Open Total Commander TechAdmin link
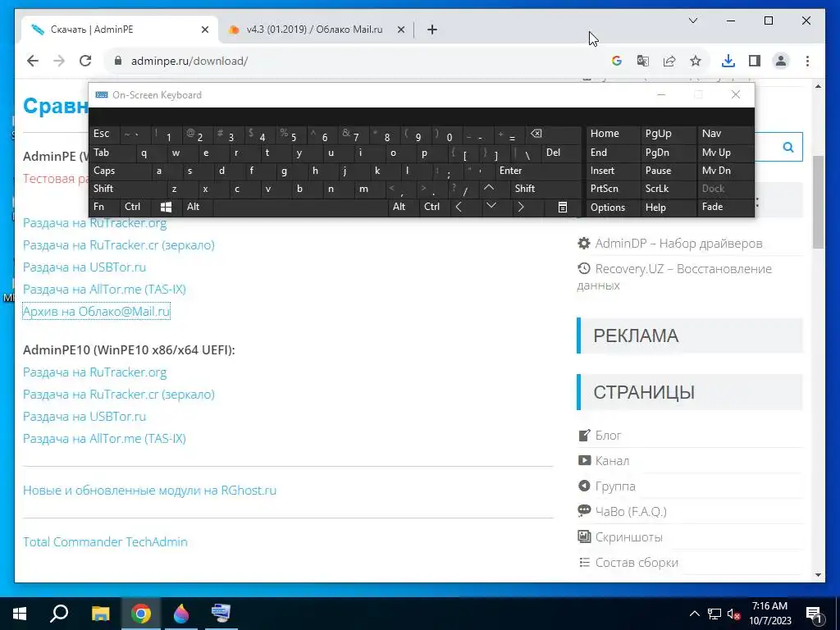 105,541
